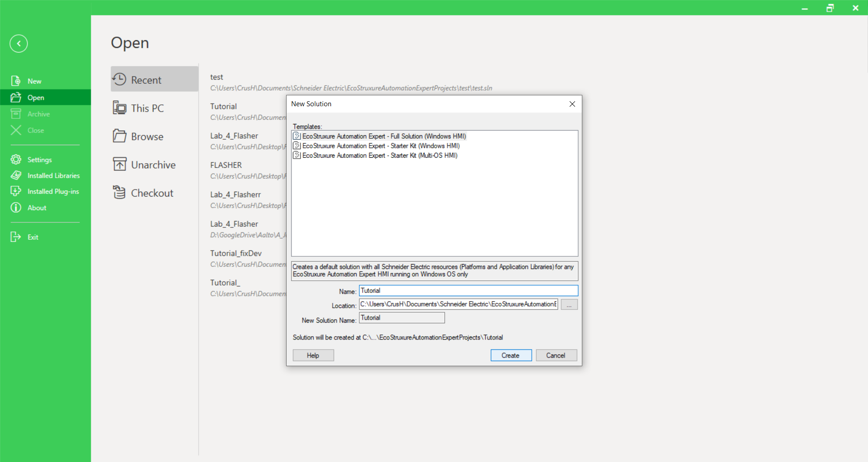Image resolution: width=868 pixels, height=462 pixels.
Task: Click the location browse ellipsis button
Action: 569,305
